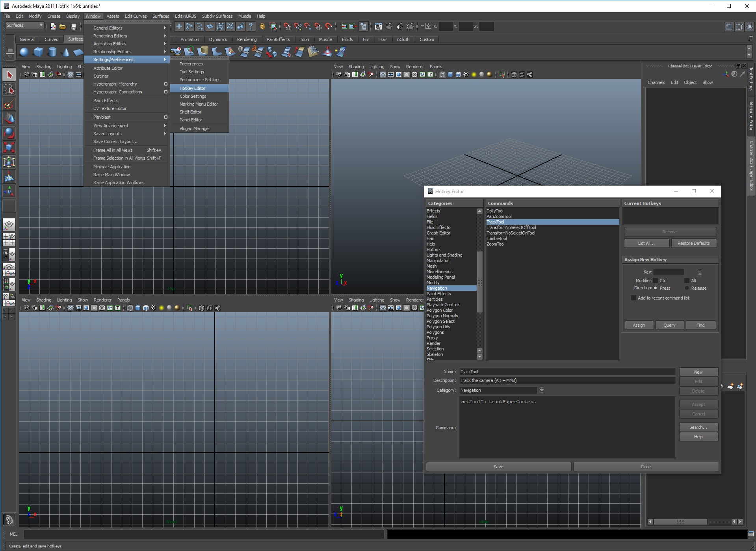Enable the Alt modifier checkbox

[687, 281]
